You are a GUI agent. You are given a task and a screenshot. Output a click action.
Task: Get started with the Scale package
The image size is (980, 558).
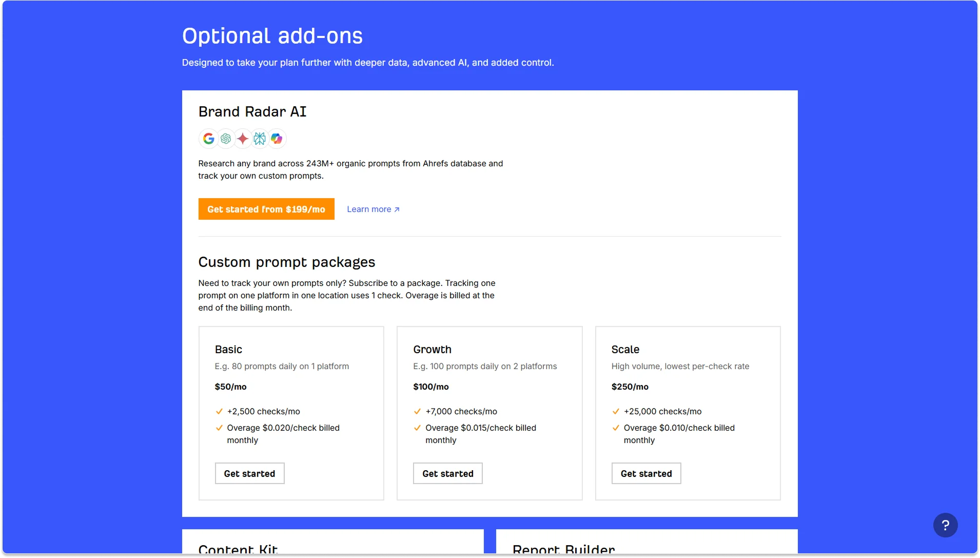tap(646, 473)
